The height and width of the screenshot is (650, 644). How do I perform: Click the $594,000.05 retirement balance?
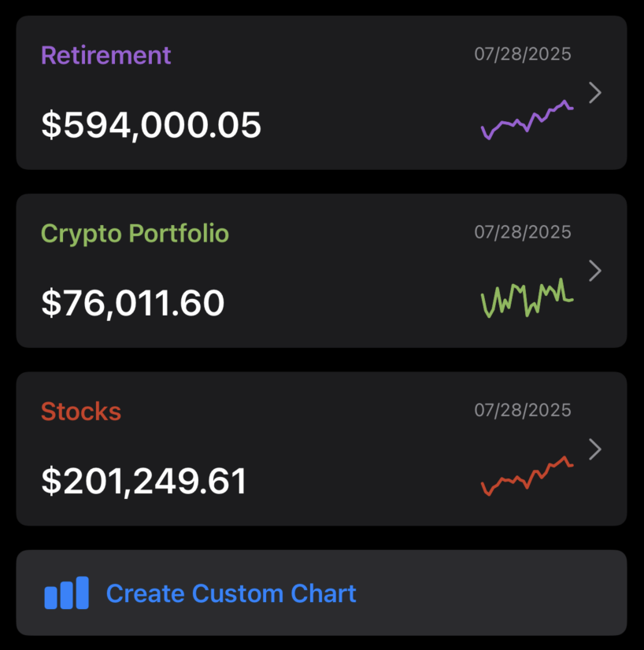click(151, 125)
